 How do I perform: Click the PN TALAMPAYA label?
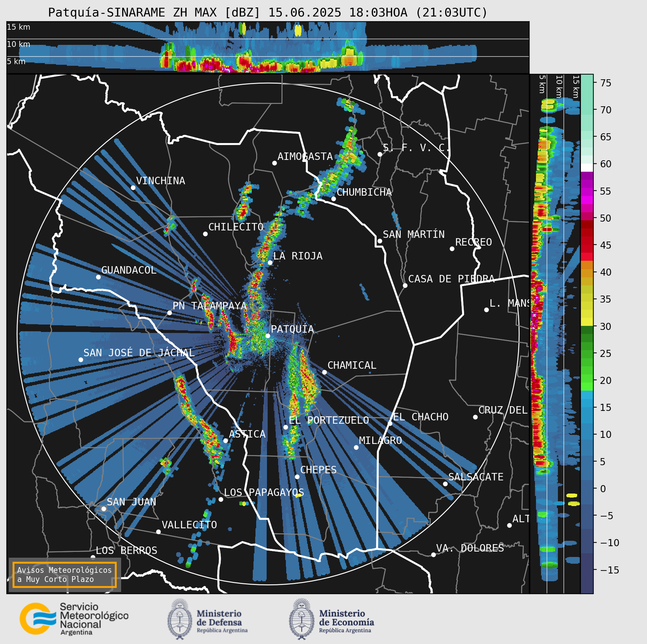[x=210, y=306]
